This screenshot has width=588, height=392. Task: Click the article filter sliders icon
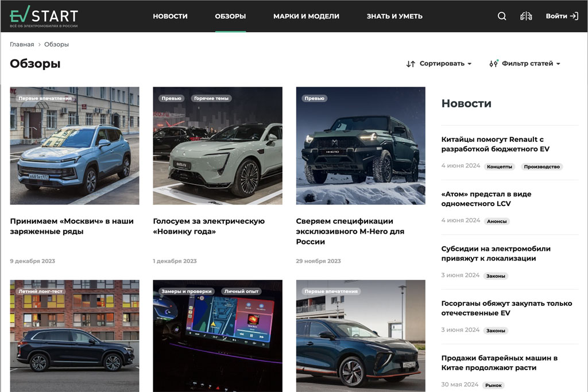(x=494, y=63)
